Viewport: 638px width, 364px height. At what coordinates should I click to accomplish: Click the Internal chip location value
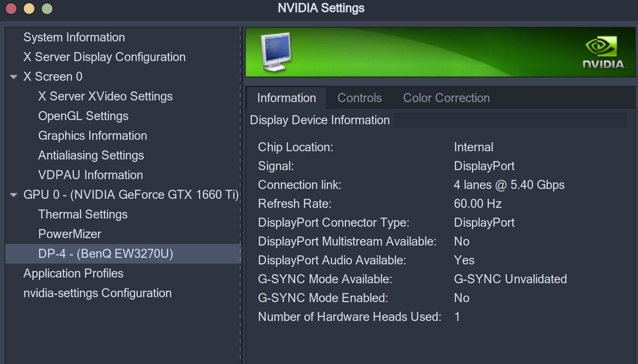click(474, 147)
